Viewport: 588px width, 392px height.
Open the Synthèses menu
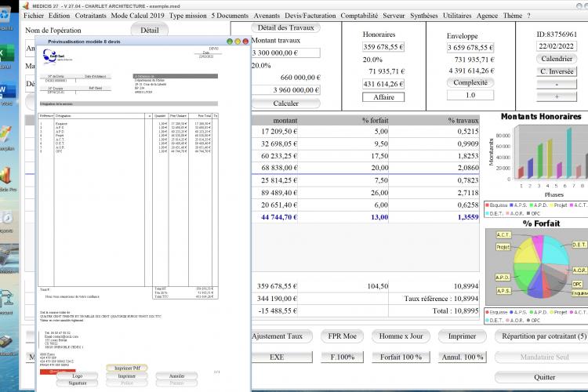point(423,16)
